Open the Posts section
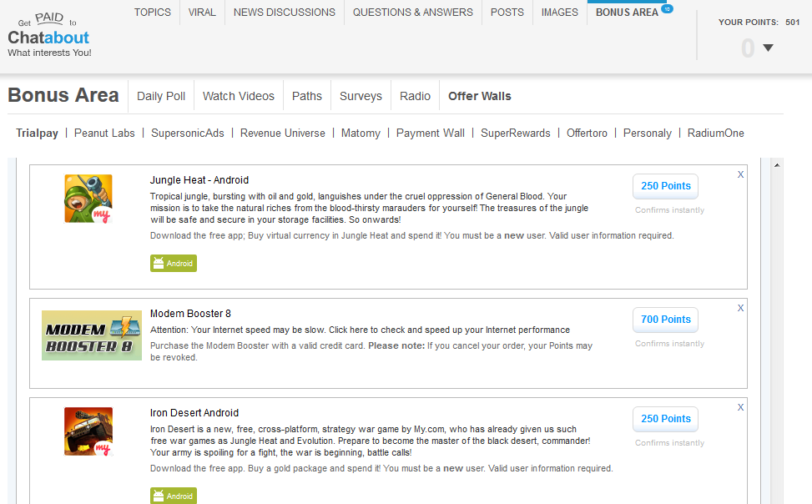This screenshot has width=812, height=504. 507,12
